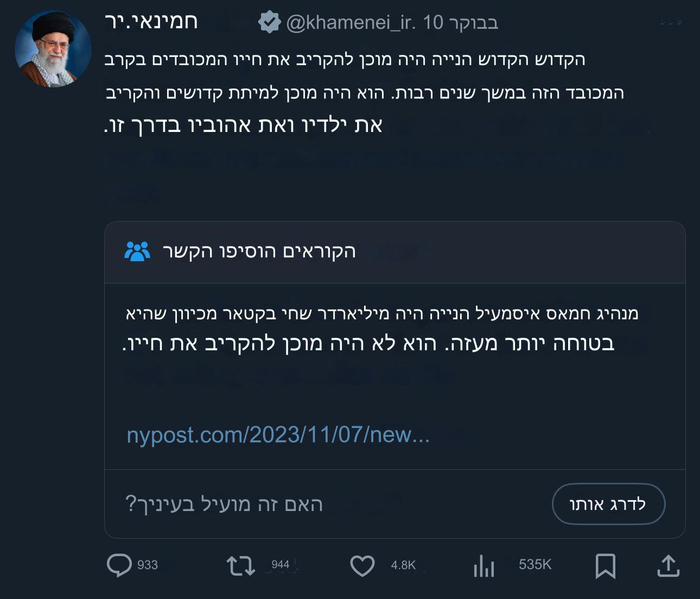Bookmark this post
The width and height of the screenshot is (700, 599).
click(605, 566)
